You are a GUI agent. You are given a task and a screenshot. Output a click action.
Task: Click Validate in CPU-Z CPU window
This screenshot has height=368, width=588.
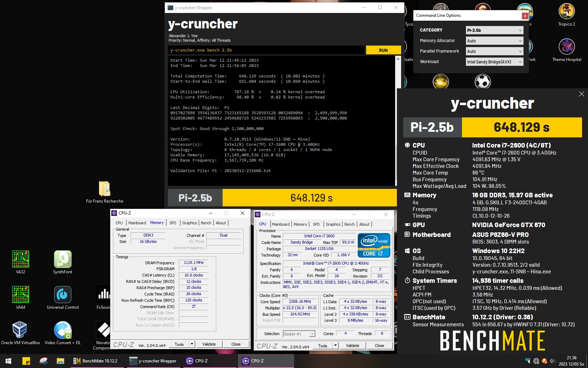coord(352,346)
